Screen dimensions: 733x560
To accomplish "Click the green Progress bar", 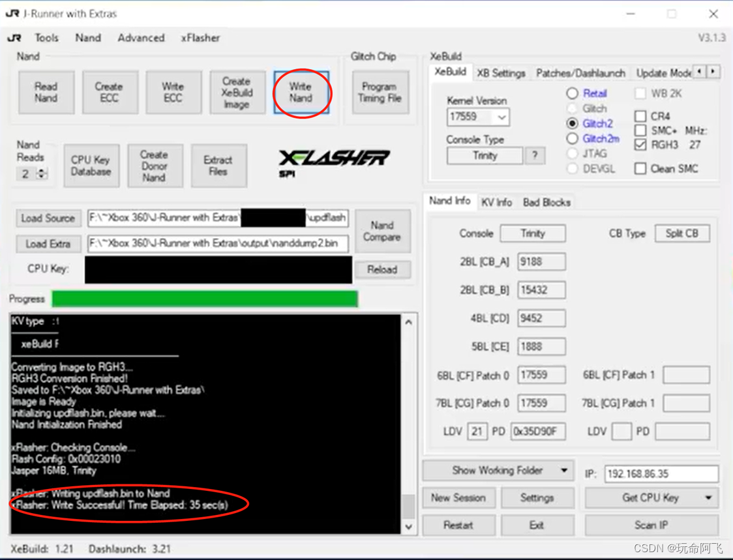I will point(205,299).
